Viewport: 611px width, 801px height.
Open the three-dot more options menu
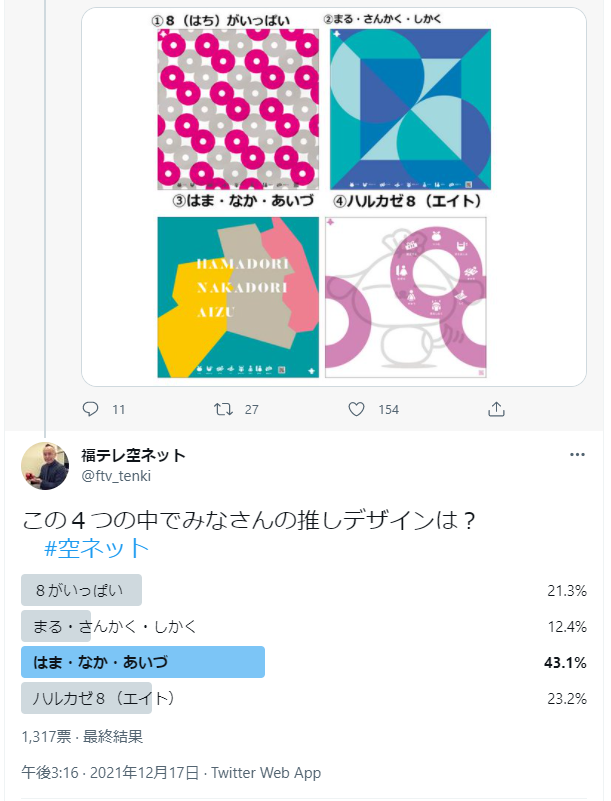(577, 455)
